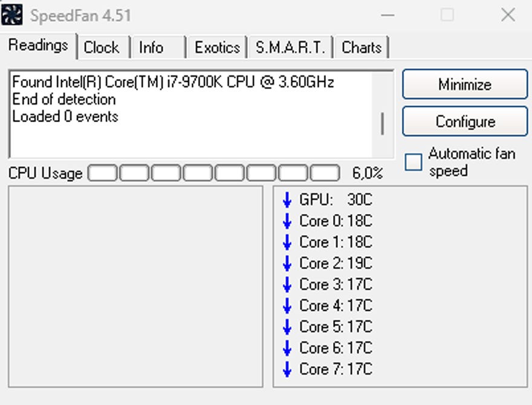
Task: Click the blue down arrow next to GPU
Action: [287, 200]
